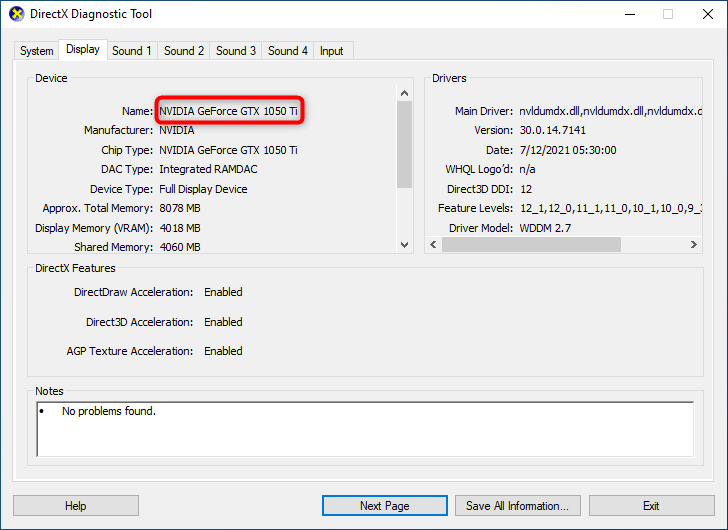The width and height of the screenshot is (728, 530).
Task: Click Shared Memory value 4060 MB
Action: 180,247
